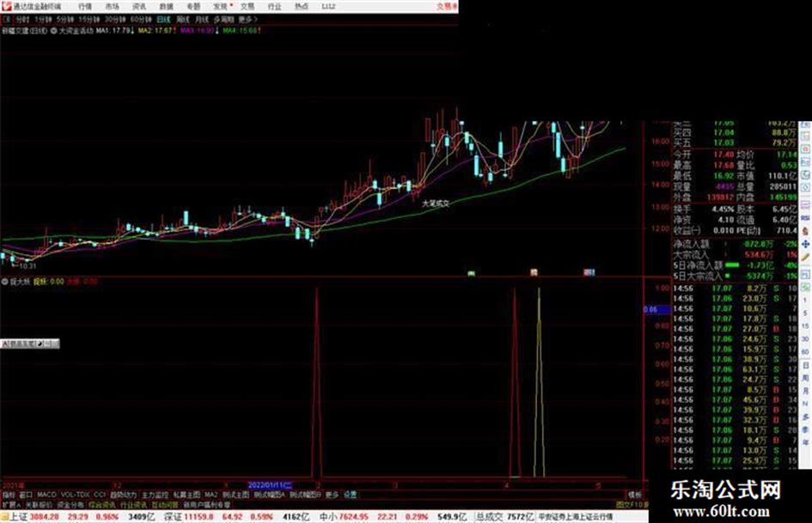The image size is (812, 523).
Task: Select the 日线 daily period
Action: (x=163, y=19)
